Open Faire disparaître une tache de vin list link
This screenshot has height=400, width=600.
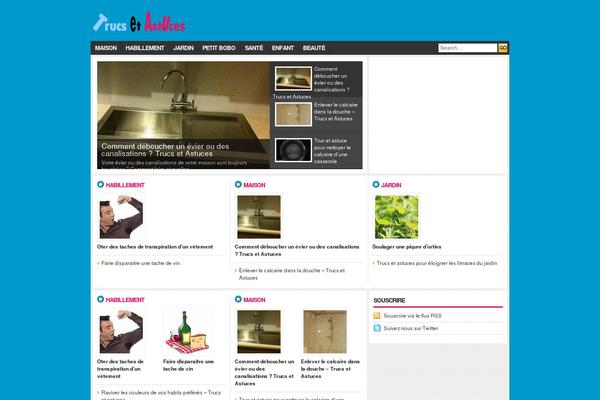click(140, 263)
